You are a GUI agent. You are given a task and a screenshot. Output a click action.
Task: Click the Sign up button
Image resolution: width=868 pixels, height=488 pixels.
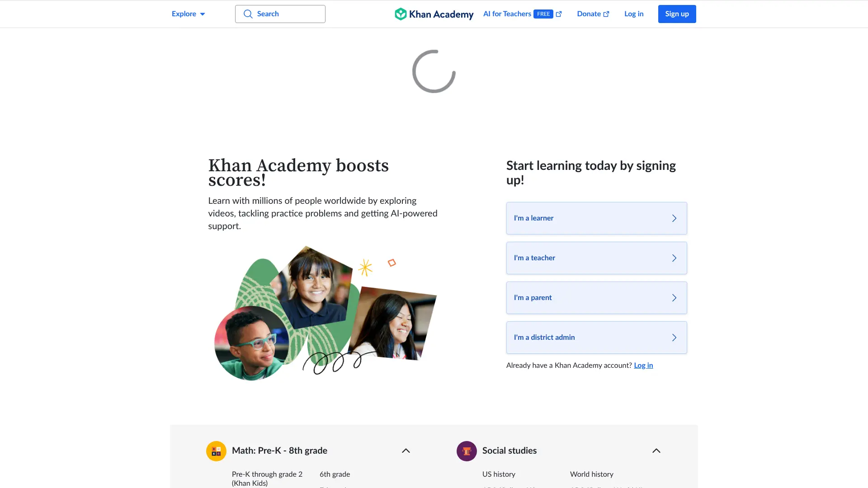pos(677,14)
